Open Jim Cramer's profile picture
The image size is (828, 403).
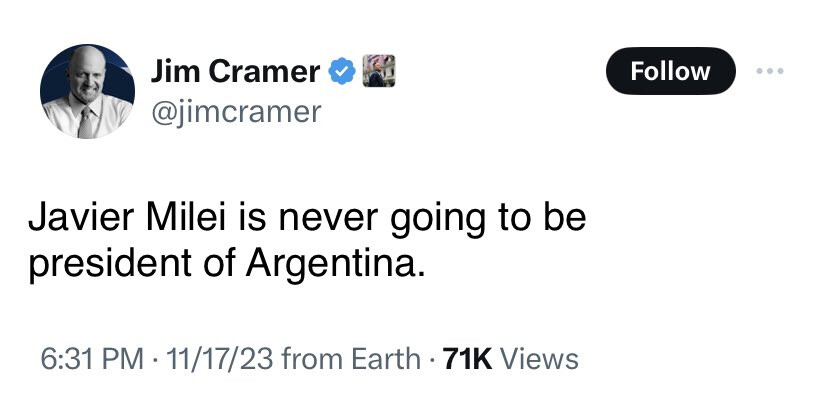tap(87, 91)
